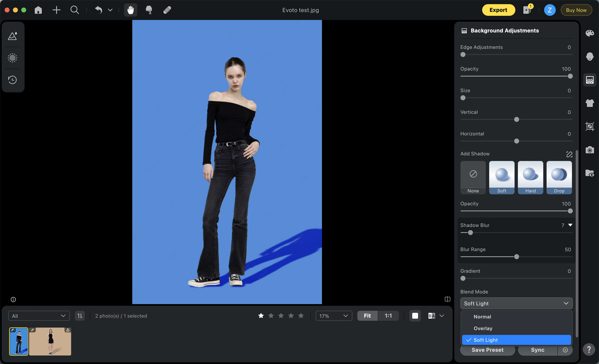The image size is (599, 364).
Task: Open the crop and transform panel
Action: point(589,126)
